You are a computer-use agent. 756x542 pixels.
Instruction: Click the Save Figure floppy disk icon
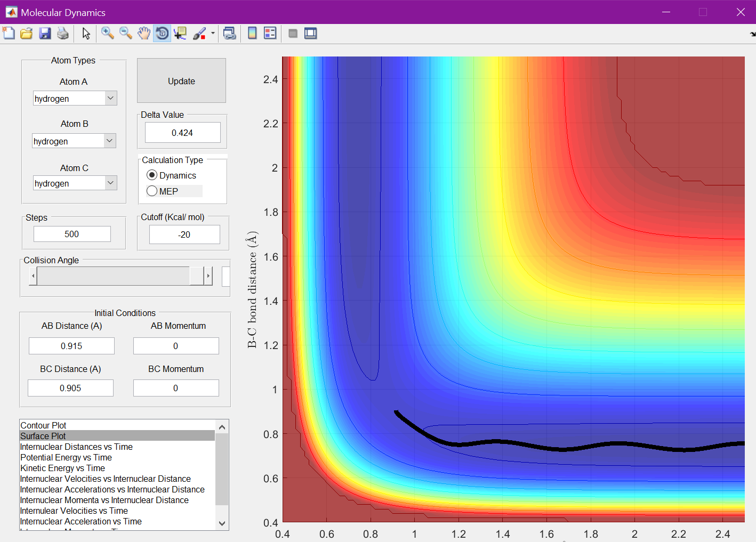(x=45, y=34)
